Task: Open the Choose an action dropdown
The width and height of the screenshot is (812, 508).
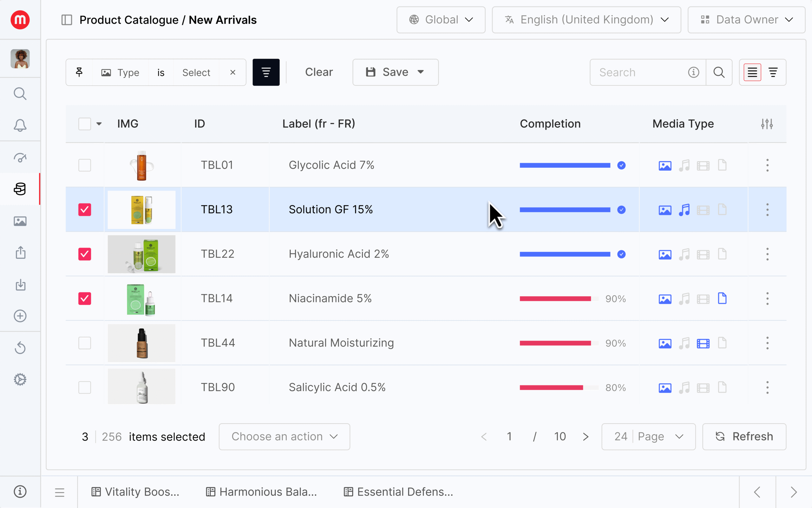Action: coord(284,436)
